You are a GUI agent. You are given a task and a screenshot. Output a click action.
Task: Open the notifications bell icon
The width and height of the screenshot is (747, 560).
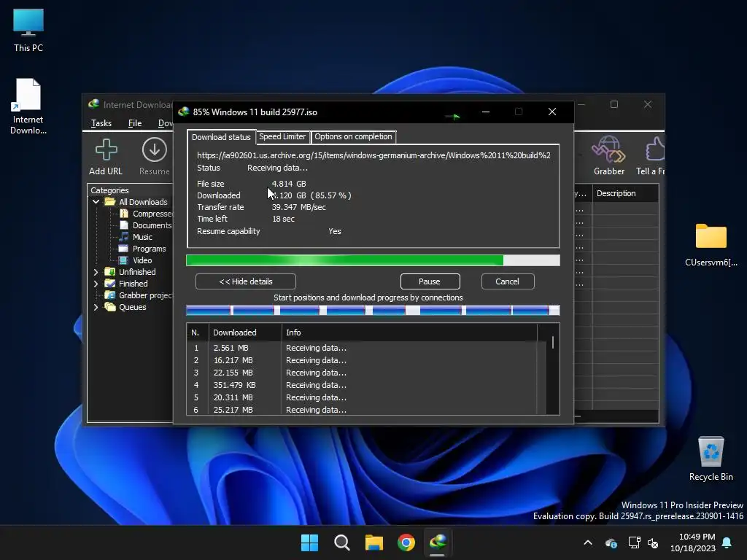pyautogui.click(x=727, y=542)
